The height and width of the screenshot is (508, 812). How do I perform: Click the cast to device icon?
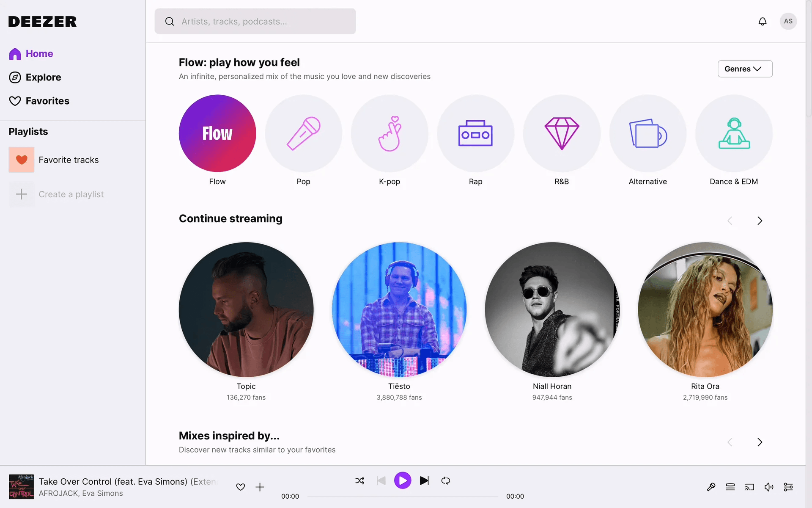(749, 487)
